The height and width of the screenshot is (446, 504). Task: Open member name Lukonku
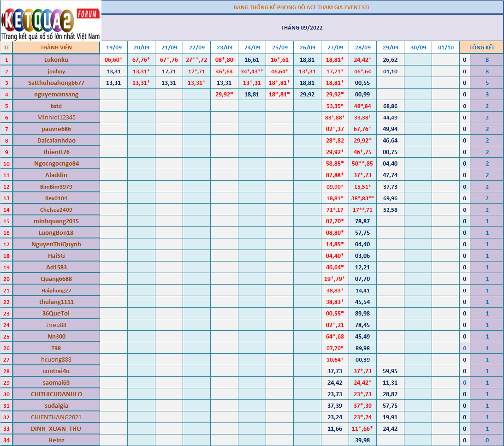point(56,59)
